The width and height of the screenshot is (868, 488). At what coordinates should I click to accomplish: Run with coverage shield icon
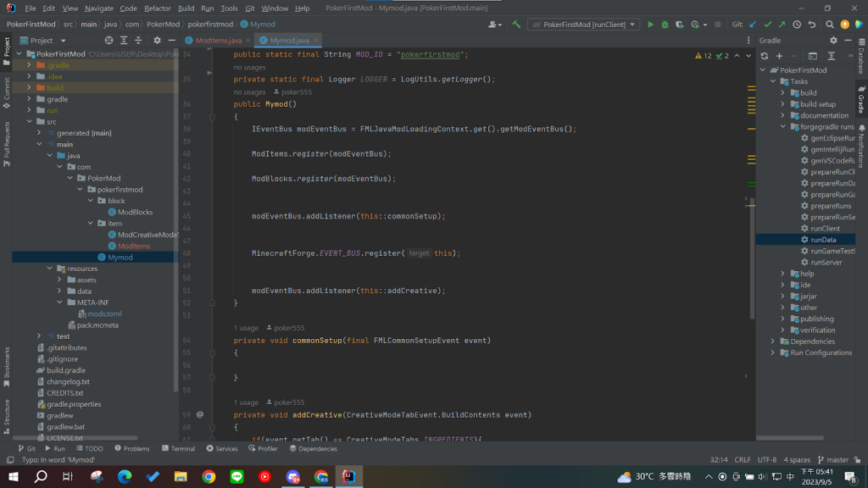679,25
